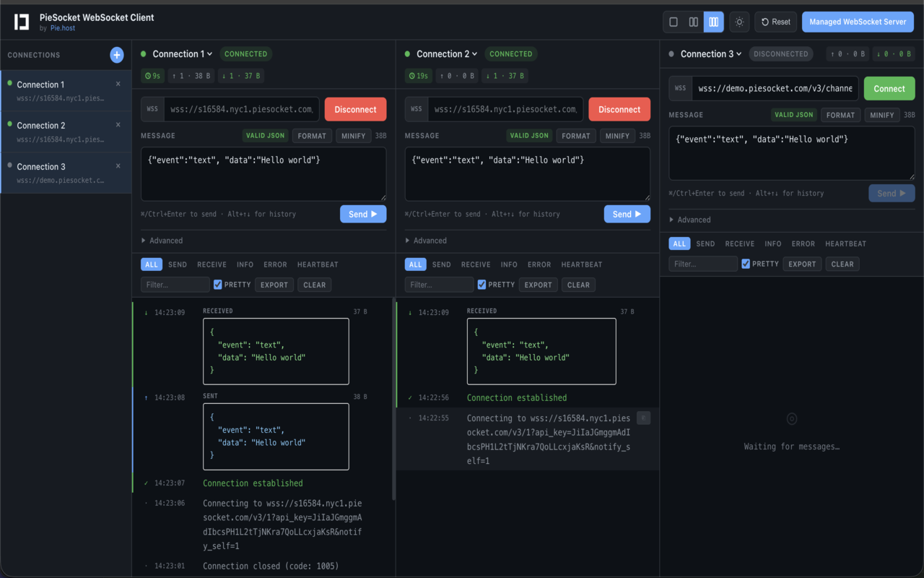The width and height of the screenshot is (924, 578).
Task: Click the Connection 1 log scrollbar
Action: pyautogui.click(x=393, y=400)
